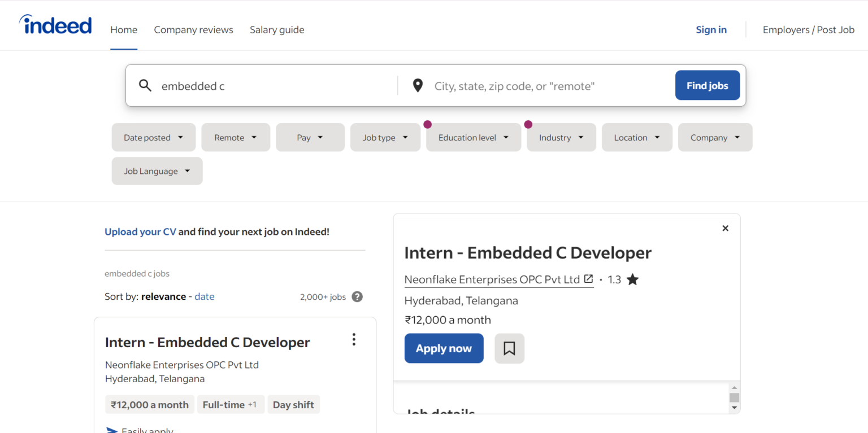This screenshot has height=433, width=868.
Task: Save the job using the bookmark icon
Action: 509,348
